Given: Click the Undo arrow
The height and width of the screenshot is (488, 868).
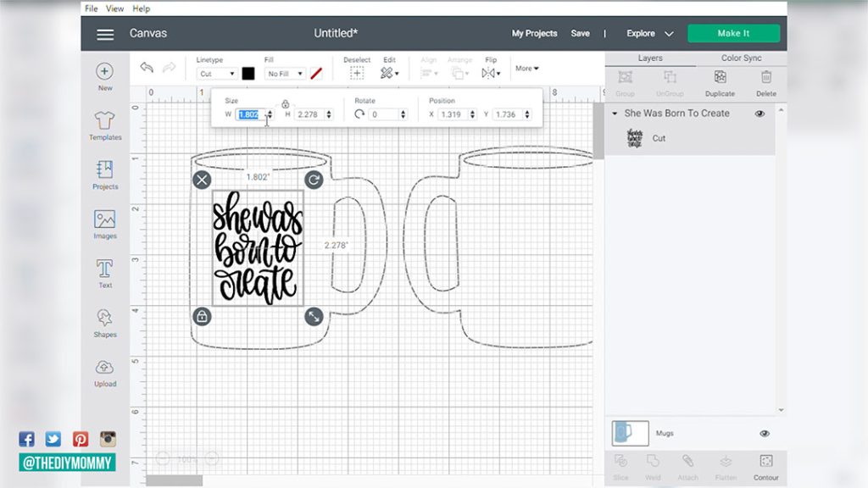Looking at the screenshot, I should (147, 68).
